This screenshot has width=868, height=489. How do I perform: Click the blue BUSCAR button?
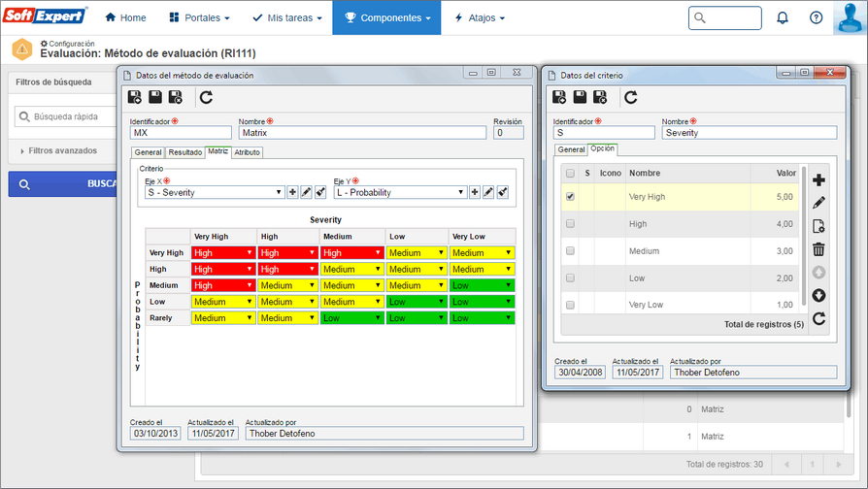62,183
